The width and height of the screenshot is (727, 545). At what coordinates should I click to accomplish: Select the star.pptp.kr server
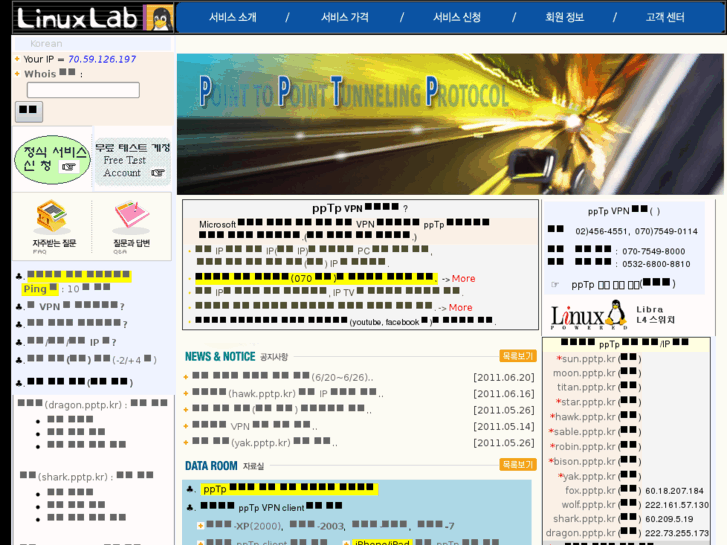[598, 402]
